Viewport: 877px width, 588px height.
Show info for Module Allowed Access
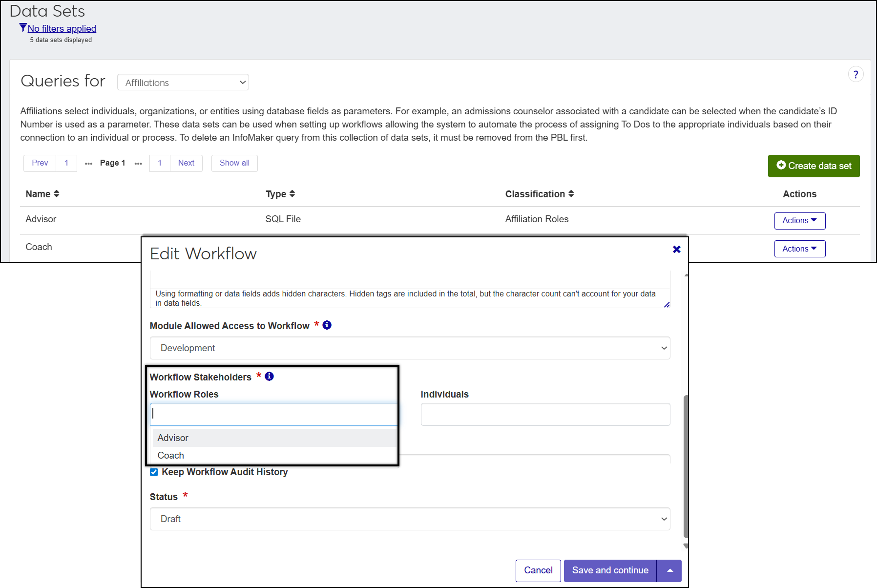coord(327,325)
